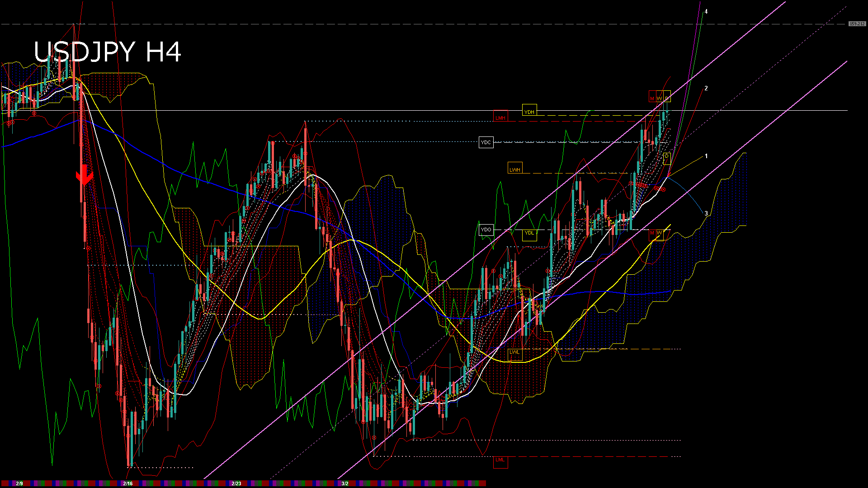Select projection line label 1
This screenshot has height=488, width=868.
(x=706, y=156)
